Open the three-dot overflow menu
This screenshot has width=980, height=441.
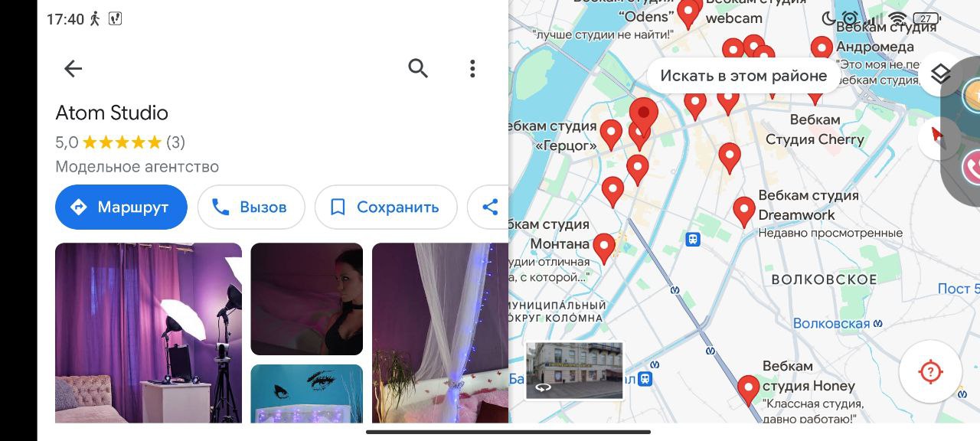coord(472,69)
